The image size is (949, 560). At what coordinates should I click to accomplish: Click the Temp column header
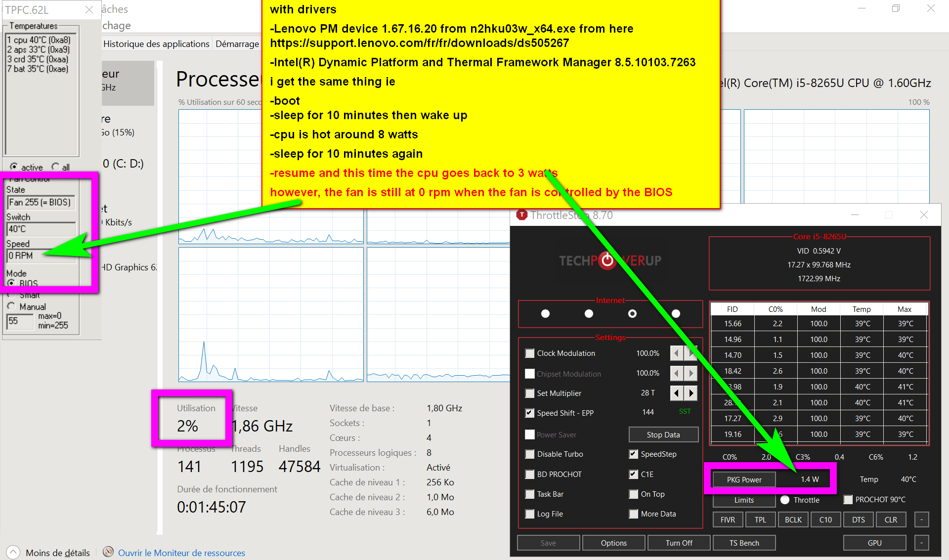(862, 309)
